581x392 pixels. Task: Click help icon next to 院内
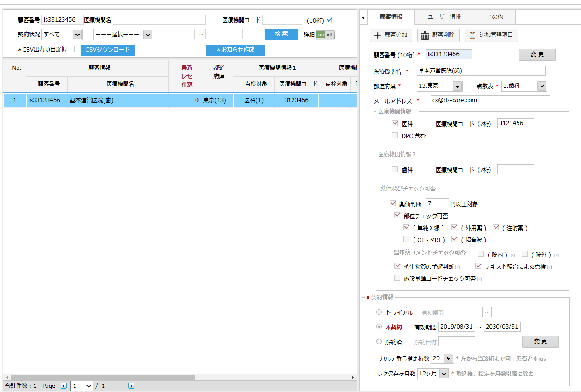click(x=512, y=255)
